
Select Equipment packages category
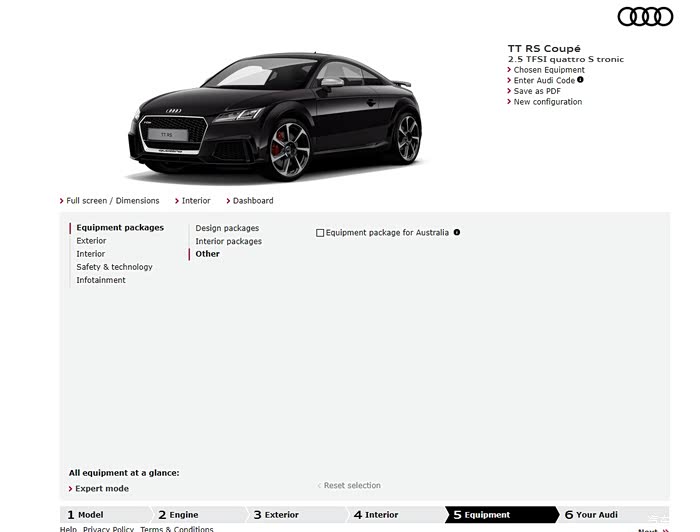[x=120, y=228]
